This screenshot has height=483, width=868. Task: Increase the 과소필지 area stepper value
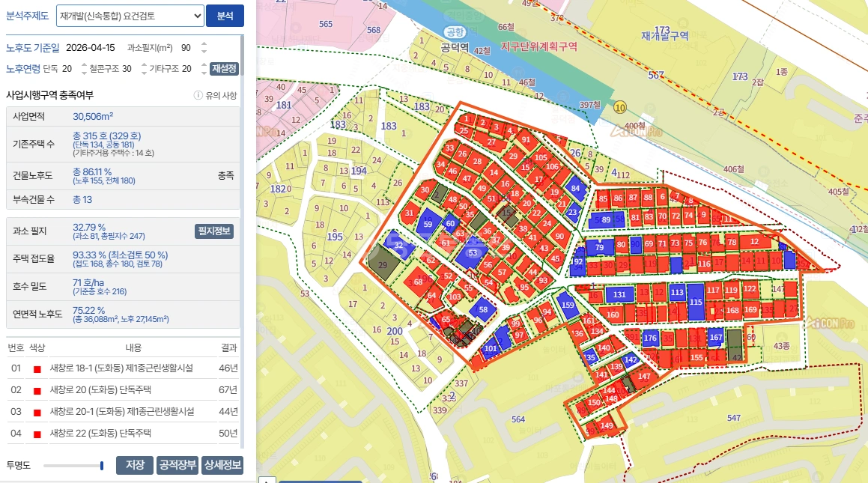(204, 44)
